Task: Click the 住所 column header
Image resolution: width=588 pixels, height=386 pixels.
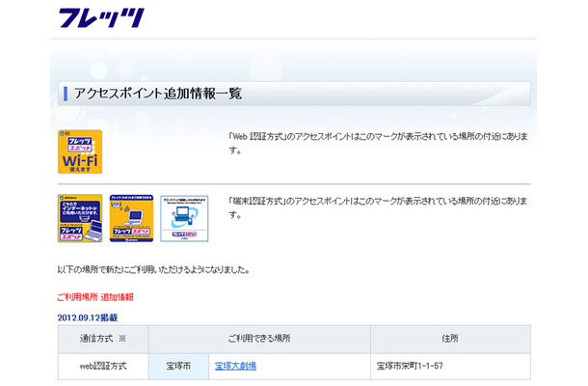Action: coord(450,339)
